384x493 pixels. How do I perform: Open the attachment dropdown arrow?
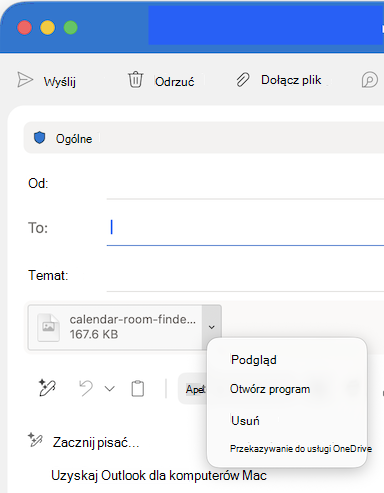(x=212, y=327)
